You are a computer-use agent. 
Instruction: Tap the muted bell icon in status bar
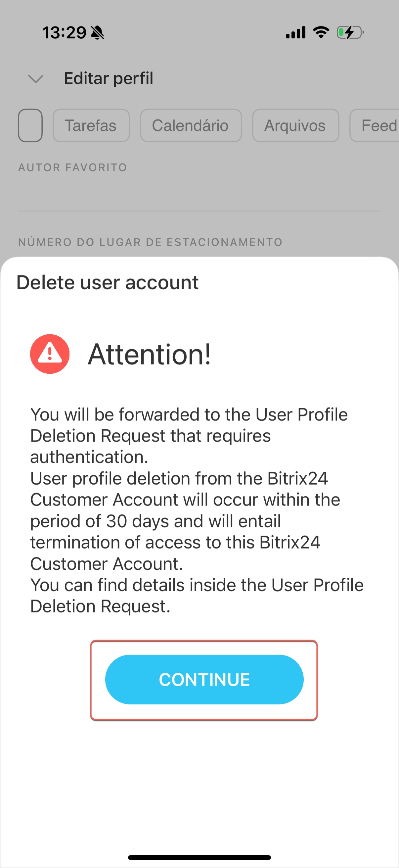coord(97,33)
